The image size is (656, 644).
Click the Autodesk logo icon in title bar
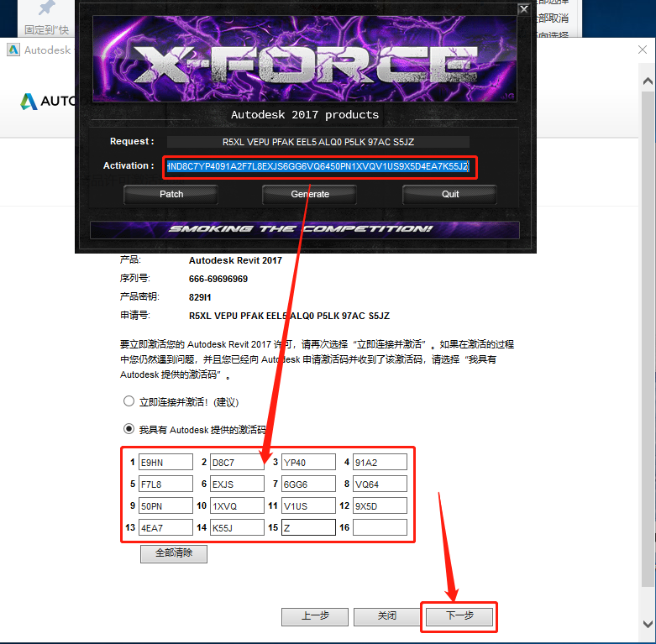click(x=13, y=50)
